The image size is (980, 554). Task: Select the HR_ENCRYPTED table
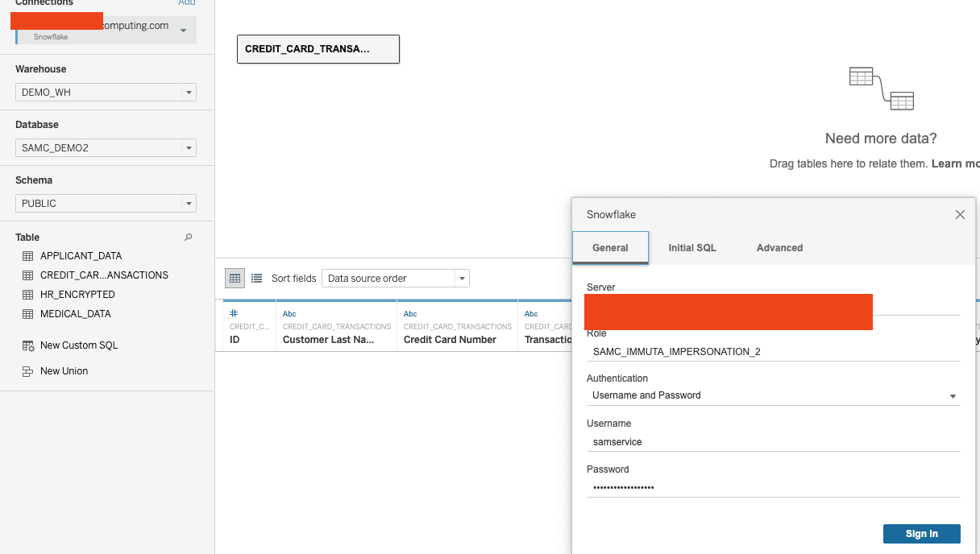77,295
